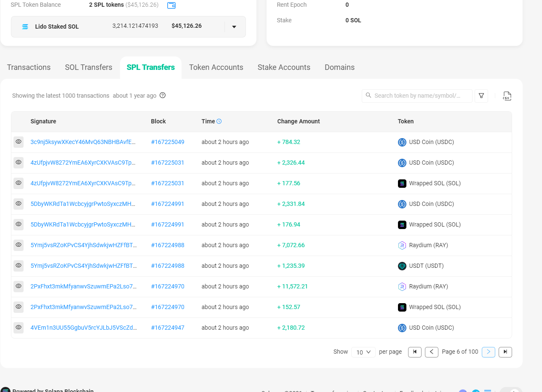542x392 pixels.
Task: Open the filter funnel icon
Action: point(481,96)
